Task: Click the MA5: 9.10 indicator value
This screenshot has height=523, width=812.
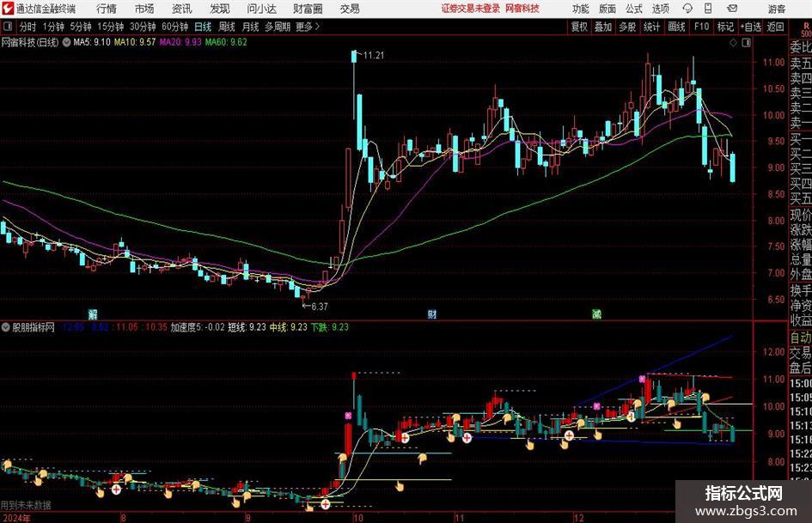Action: coord(92,42)
